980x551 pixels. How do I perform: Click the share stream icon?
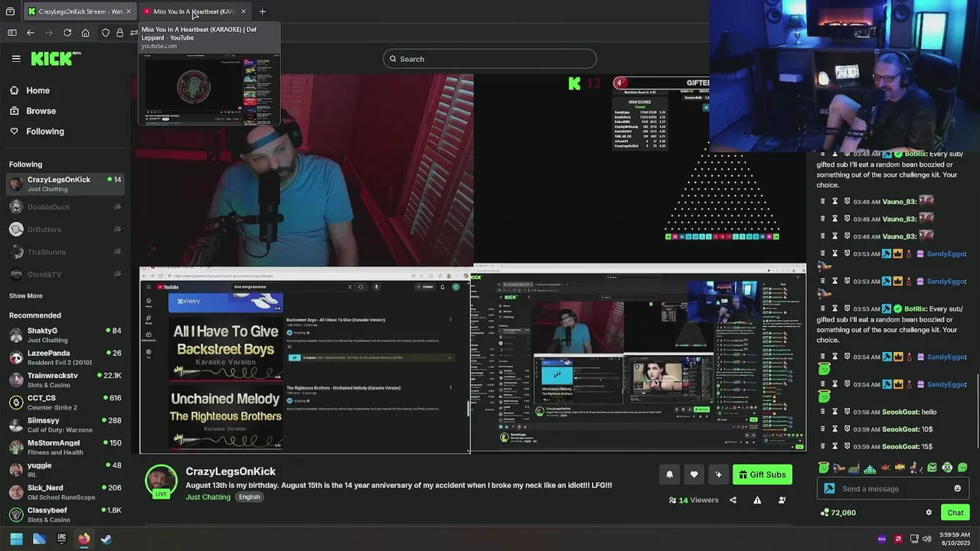pyautogui.click(x=733, y=500)
